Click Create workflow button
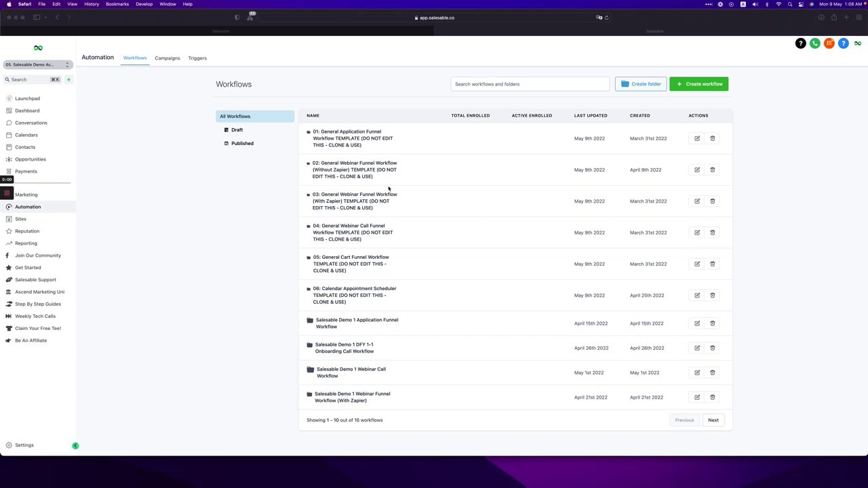 699,84
